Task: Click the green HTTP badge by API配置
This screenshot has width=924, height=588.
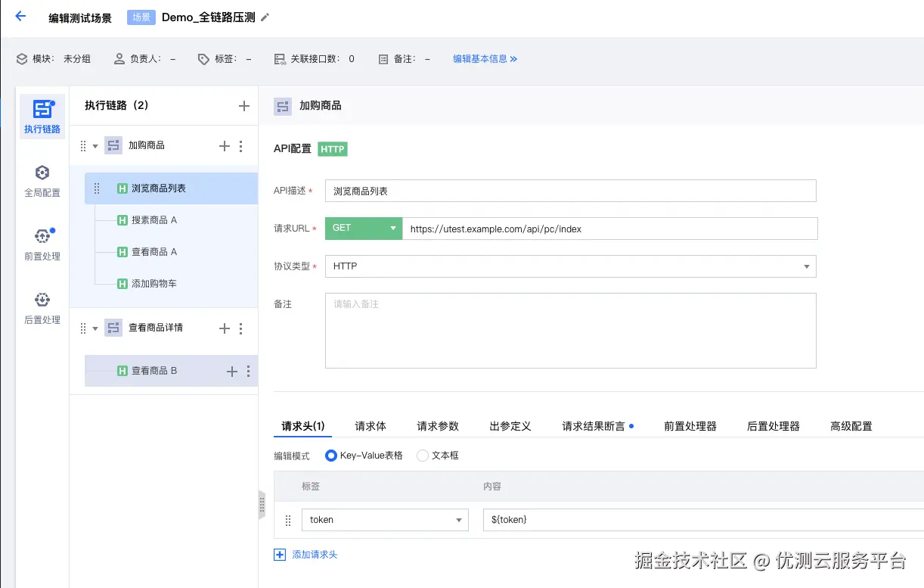Action: pos(333,149)
